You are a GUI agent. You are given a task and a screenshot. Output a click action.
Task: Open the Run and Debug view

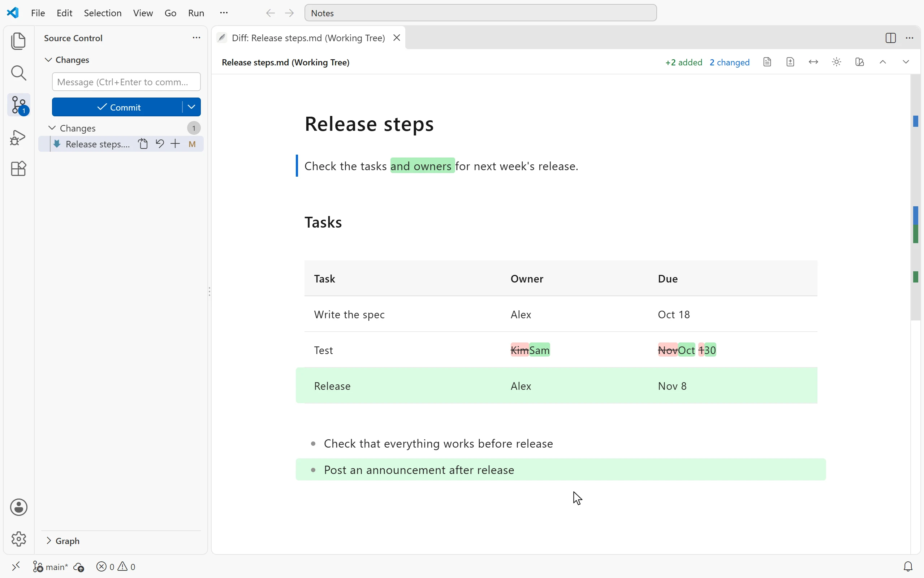tap(18, 137)
